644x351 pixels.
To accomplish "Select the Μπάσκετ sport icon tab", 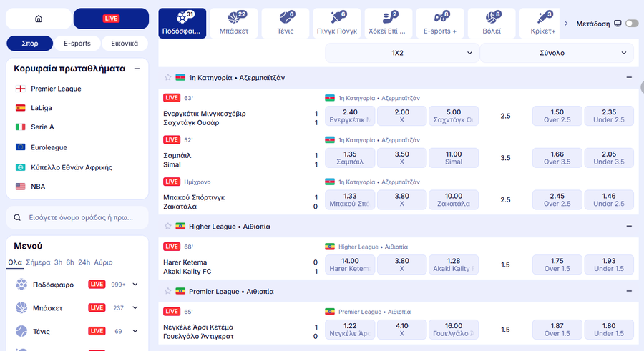I will [x=234, y=24].
